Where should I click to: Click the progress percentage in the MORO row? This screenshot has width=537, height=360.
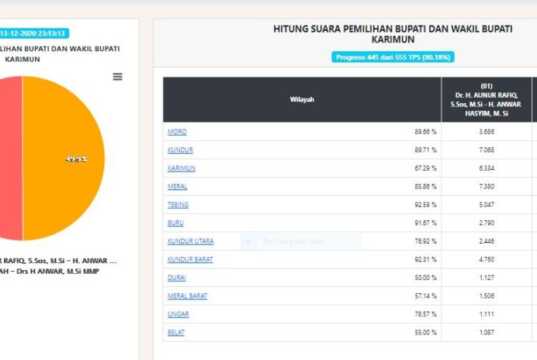(x=425, y=132)
